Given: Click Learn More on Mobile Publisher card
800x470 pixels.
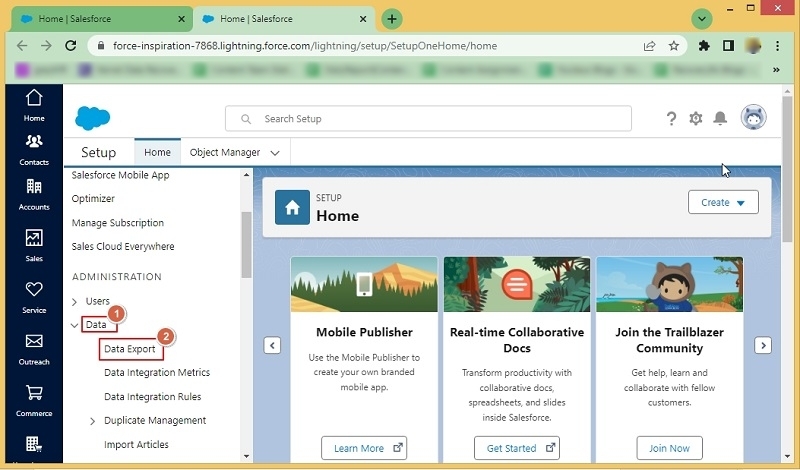Looking at the screenshot, I should 364,448.
